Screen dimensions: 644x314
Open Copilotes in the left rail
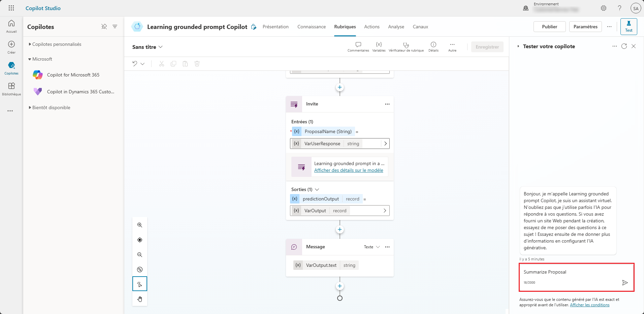tap(11, 68)
